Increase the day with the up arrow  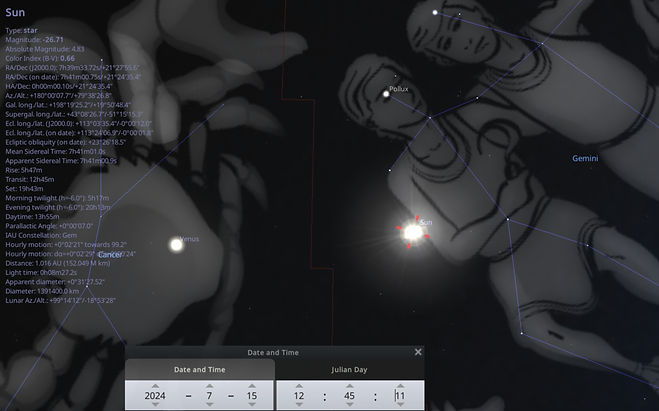(252, 386)
